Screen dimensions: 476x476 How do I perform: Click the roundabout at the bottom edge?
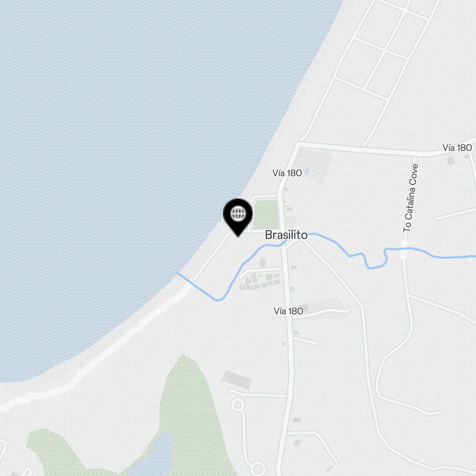258,468
